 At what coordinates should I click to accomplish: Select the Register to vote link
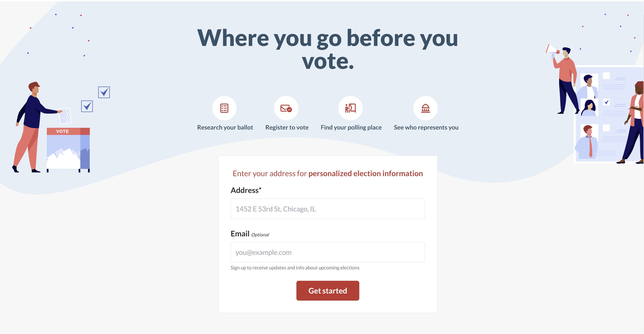coord(287,127)
